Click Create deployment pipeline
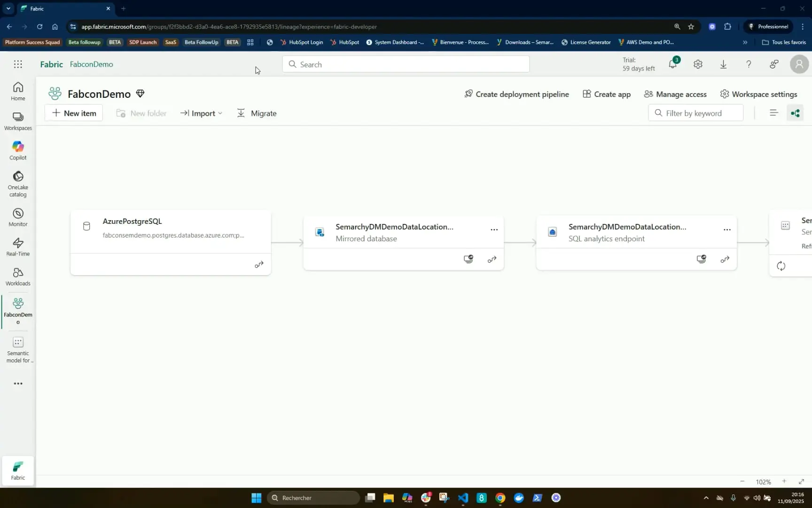This screenshot has width=812, height=508. (516, 94)
